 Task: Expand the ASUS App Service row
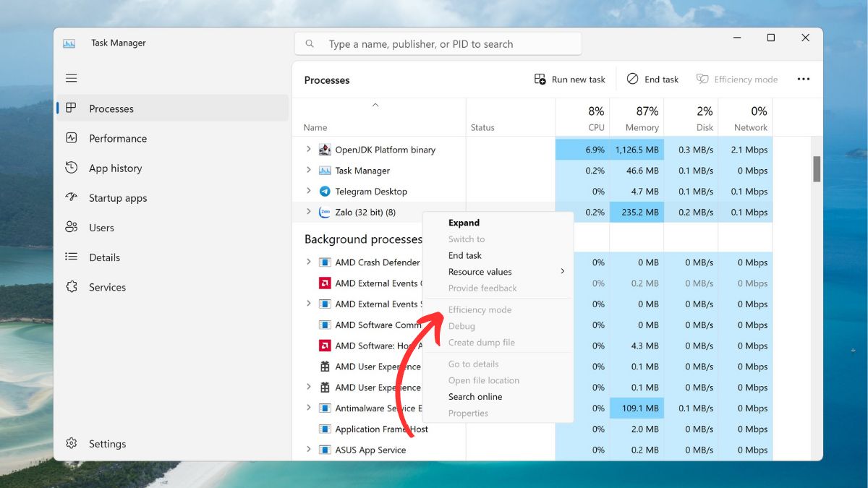(x=308, y=450)
